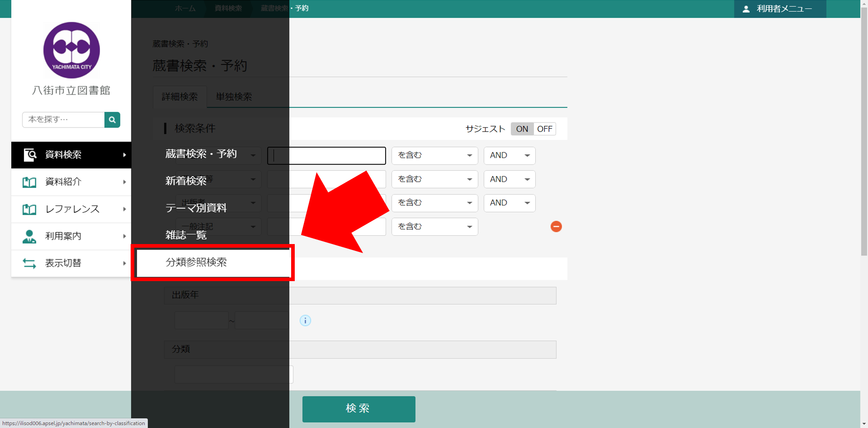This screenshot has height=428, width=868.
Task: Click ホーム breadcrumb link
Action: (185, 9)
